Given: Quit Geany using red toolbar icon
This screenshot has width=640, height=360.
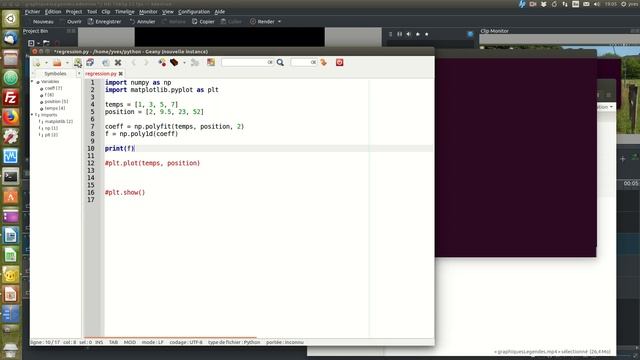Looking at the screenshot, I should 340,62.
